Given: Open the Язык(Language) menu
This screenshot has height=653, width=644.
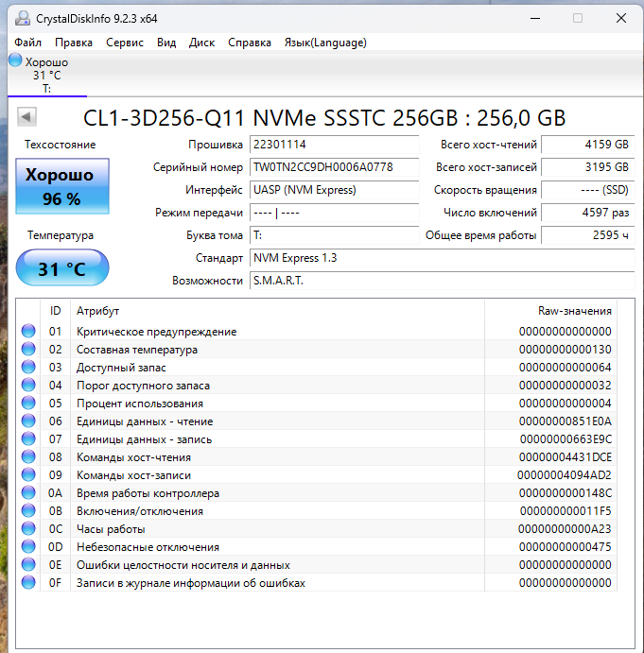Looking at the screenshot, I should coord(325,43).
